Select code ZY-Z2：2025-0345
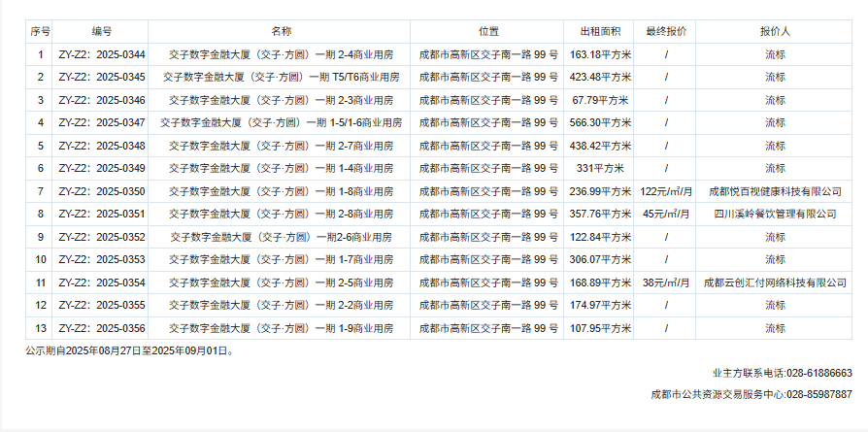868x432 pixels. click(x=102, y=77)
